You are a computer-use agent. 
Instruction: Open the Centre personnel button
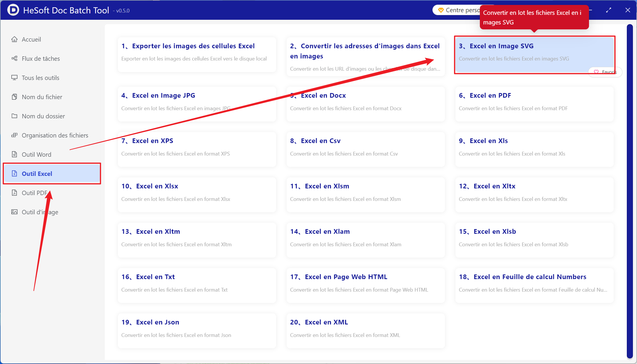(x=456, y=10)
